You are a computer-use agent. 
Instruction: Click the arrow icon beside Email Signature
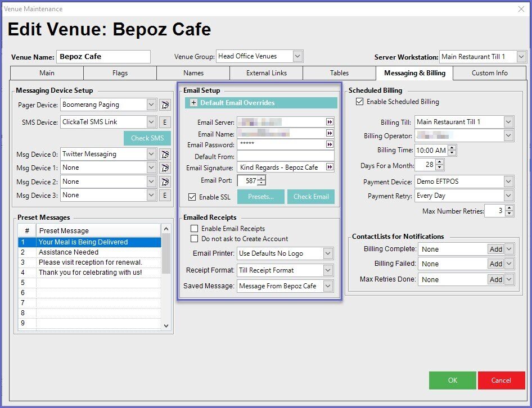(x=330, y=167)
